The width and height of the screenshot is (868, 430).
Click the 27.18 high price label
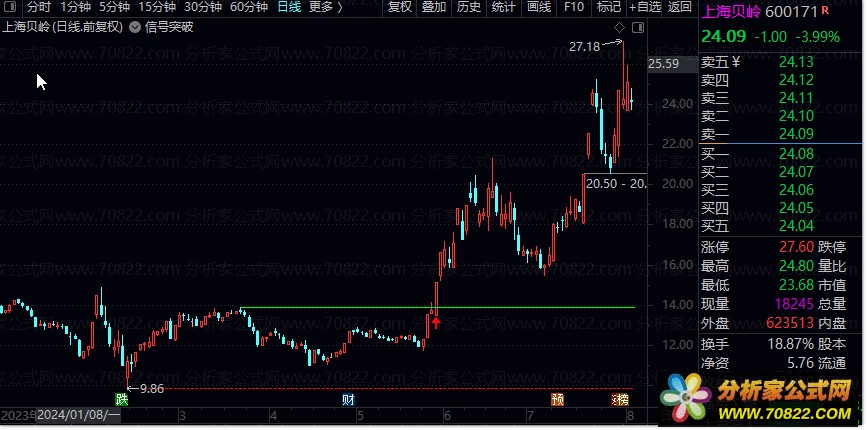click(x=585, y=46)
